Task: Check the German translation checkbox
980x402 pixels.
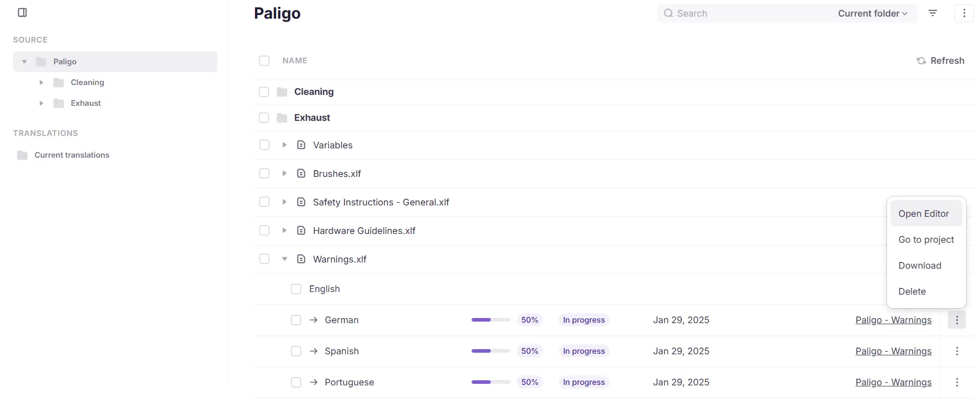Action: pyautogui.click(x=296, y=320)
